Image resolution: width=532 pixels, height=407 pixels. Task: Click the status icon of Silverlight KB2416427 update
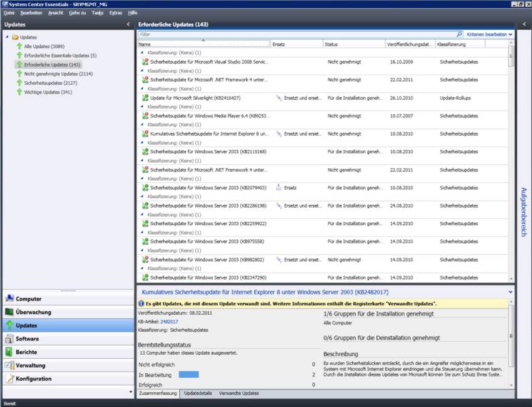coord(145,98)
